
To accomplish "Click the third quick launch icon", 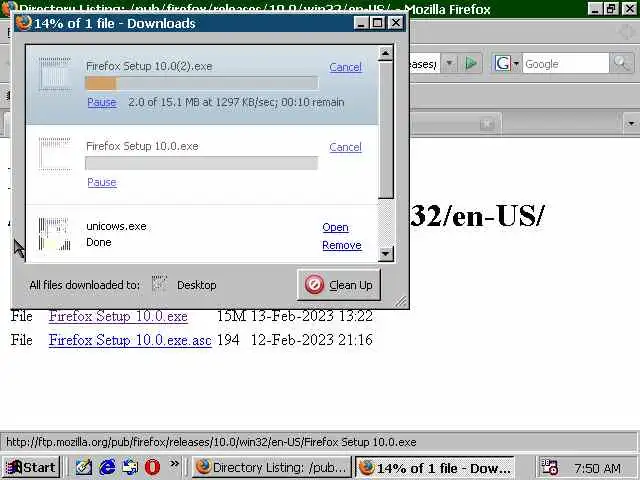I will pos(130,467).
